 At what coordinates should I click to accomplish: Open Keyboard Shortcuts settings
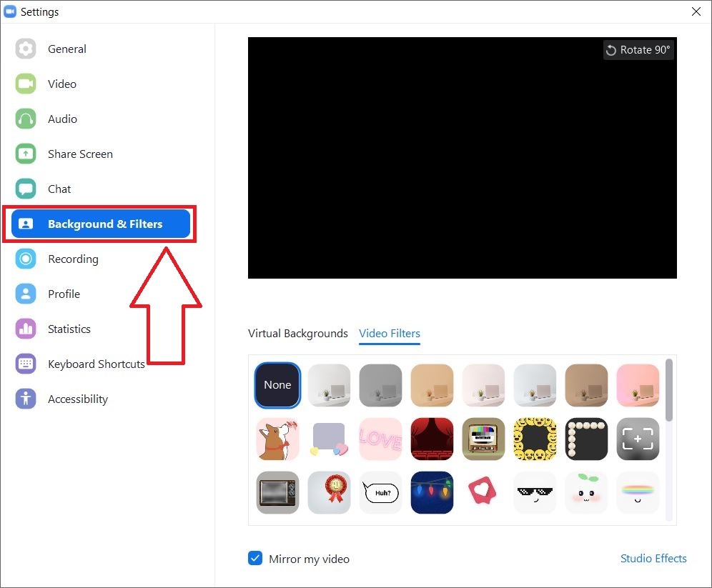pyautogui.click(x=96, y=364)
